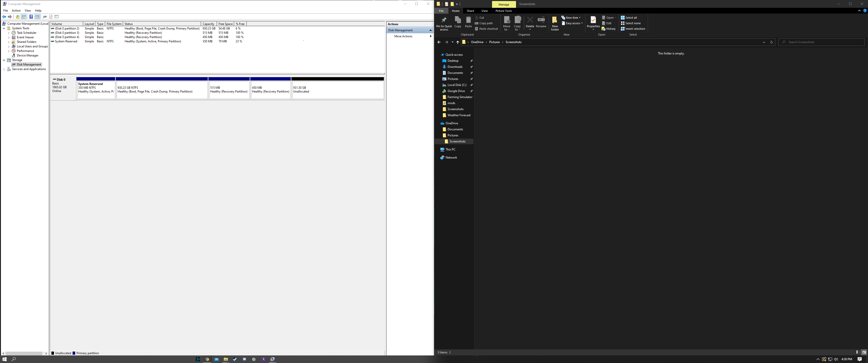Image resolution: width=868 pixels, height=363 pixels.
Task: Expand Local Users and Groups node
Action: (9, 46)
